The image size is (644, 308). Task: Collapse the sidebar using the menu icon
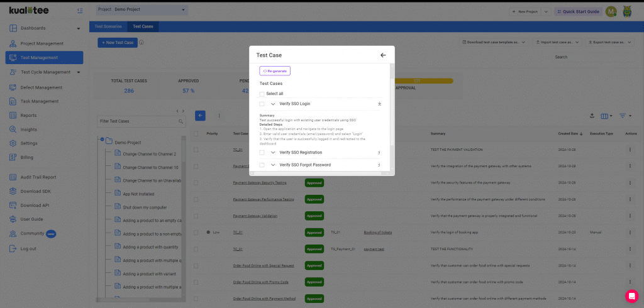point(79,11)
